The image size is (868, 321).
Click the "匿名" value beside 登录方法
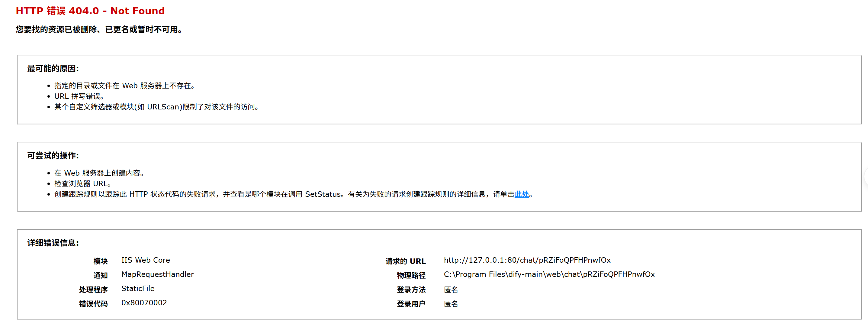point(451,289)
